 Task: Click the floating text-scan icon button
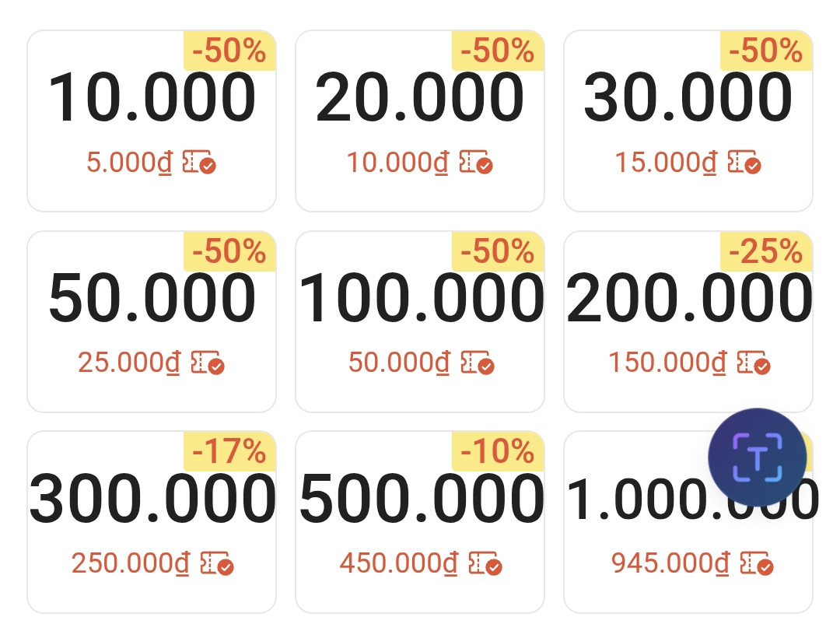tap(757, 457)
